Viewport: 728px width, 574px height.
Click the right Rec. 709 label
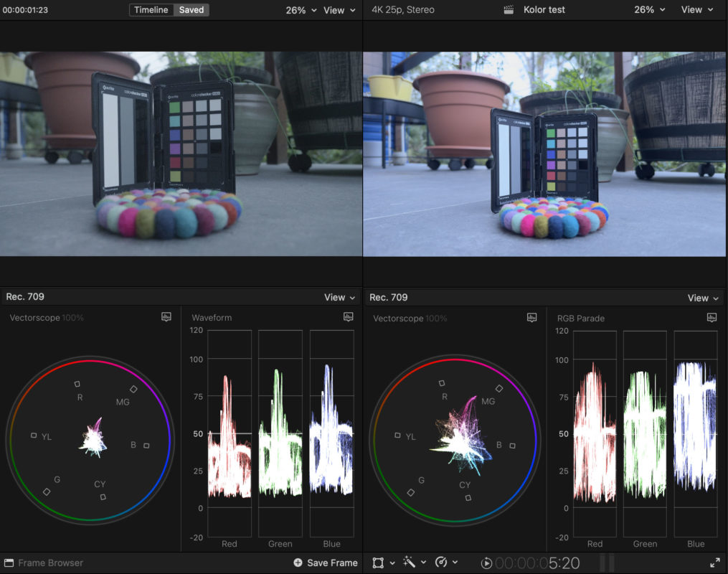(389, 297)
